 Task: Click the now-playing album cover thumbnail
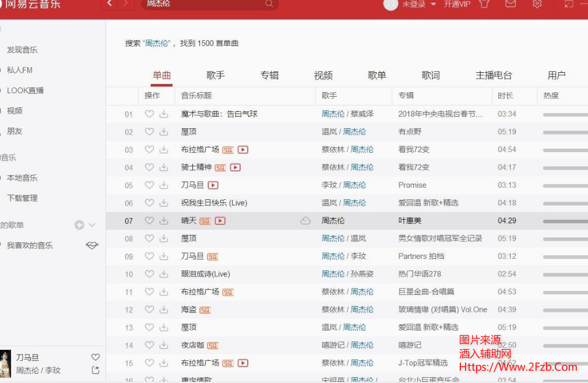6,364
